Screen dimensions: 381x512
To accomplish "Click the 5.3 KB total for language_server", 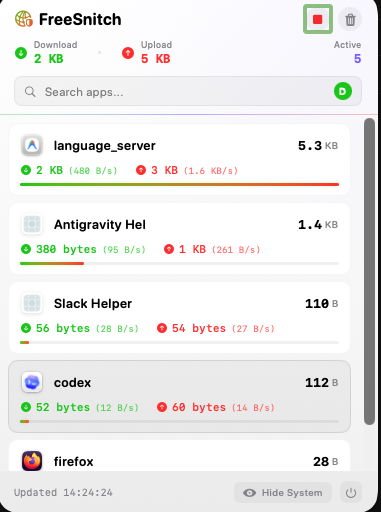I will [318, 146].
